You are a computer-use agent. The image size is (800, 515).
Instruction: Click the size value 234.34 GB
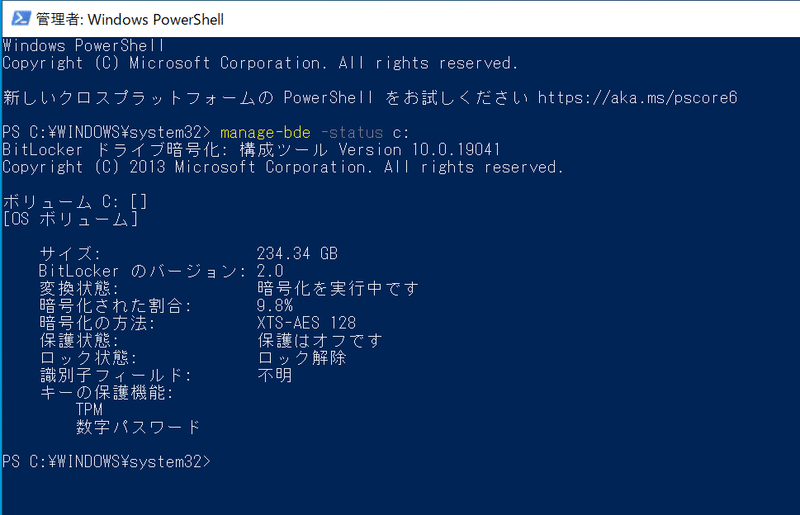click(x=297, y=254)
